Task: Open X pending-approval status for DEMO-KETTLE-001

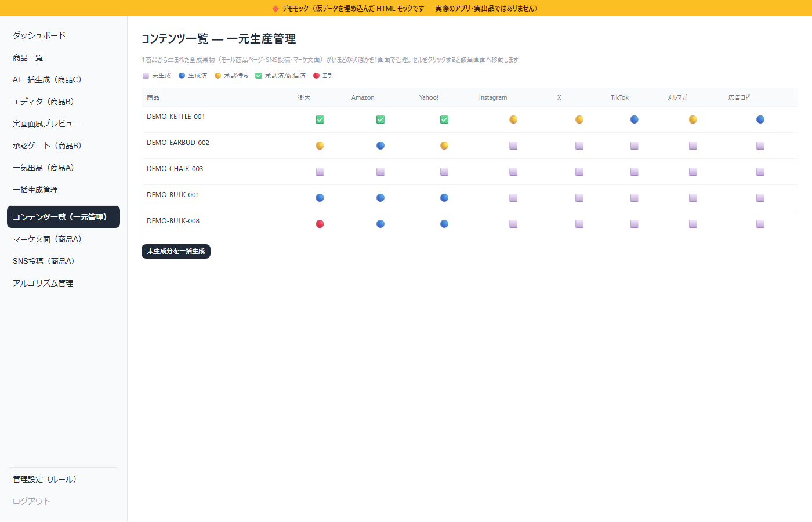Action: (579, 119)
